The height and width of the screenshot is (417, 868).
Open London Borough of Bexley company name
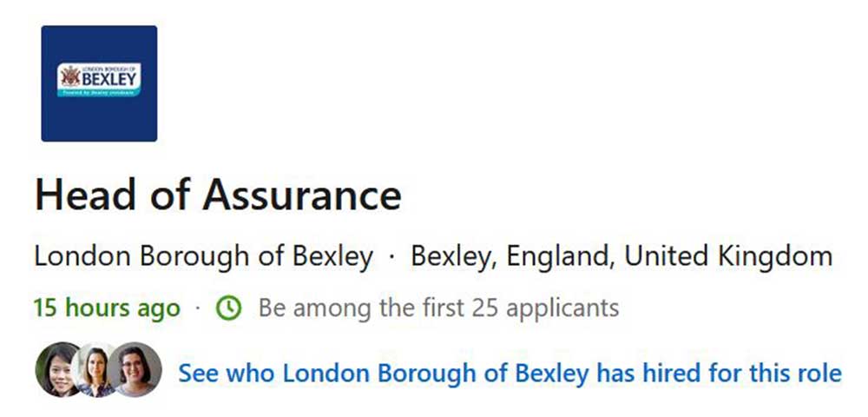click(203, 256)
